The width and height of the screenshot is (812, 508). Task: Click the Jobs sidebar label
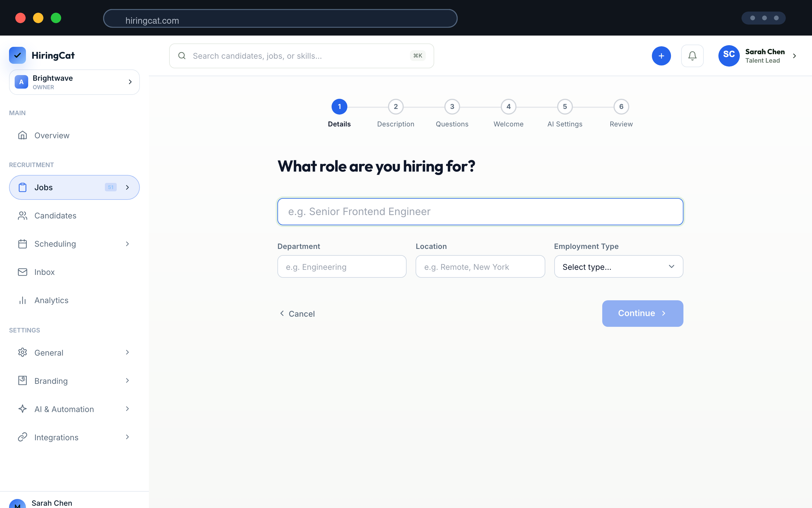(x=44, y=187)
